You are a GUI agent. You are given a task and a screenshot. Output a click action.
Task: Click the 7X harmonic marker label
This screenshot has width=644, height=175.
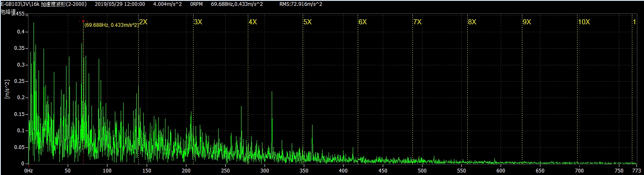click(x=417, y=22)
